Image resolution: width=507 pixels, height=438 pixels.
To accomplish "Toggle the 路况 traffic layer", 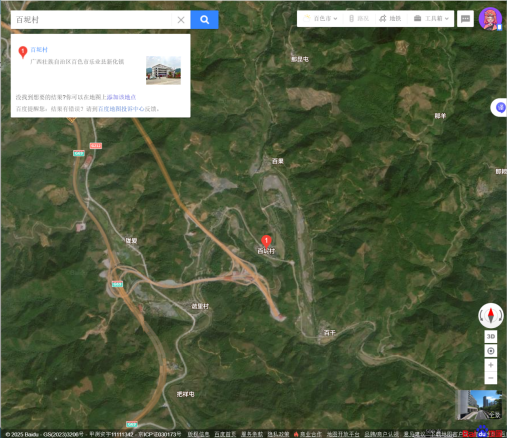I will [x=359, y=19].
